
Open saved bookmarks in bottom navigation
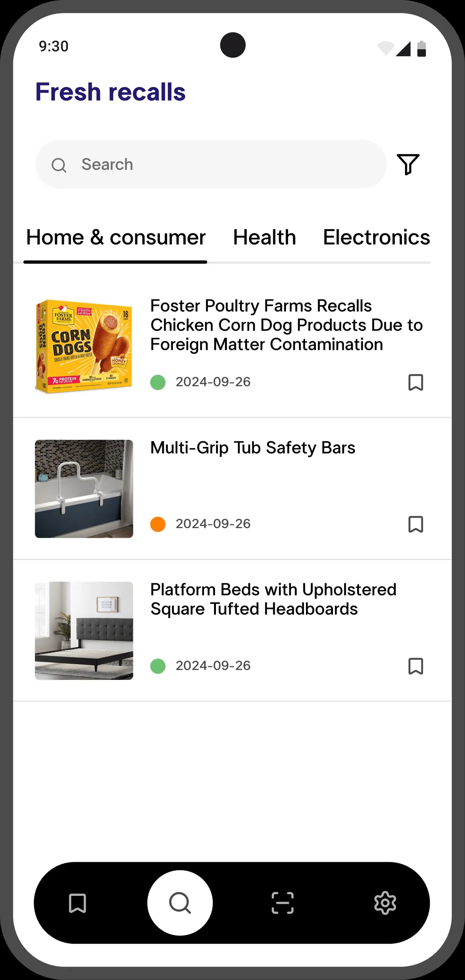tap(78, 903)
